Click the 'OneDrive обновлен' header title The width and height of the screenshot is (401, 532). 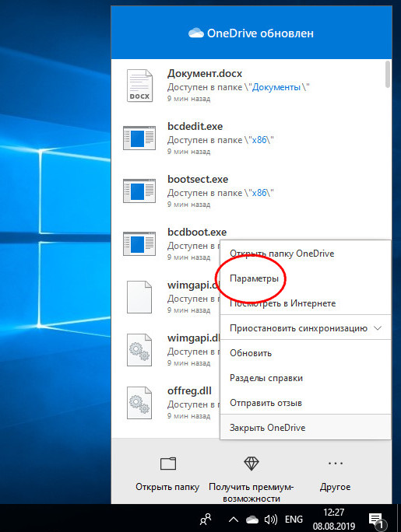click(x=260, y=33)
